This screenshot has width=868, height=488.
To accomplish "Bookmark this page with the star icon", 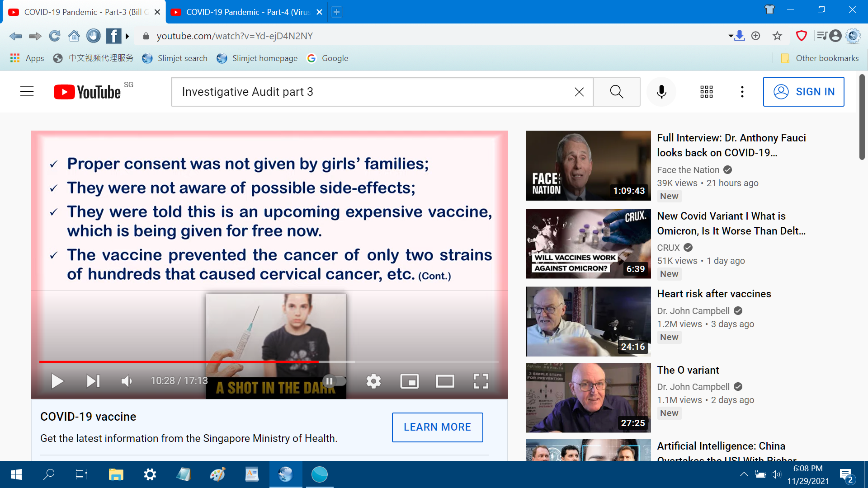I will coord(777,36).
